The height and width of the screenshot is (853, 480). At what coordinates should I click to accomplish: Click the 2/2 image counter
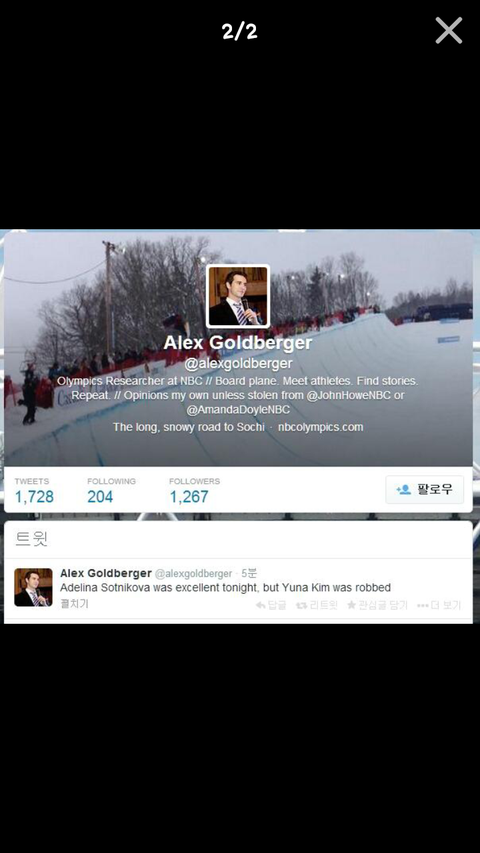click(239, 31)
